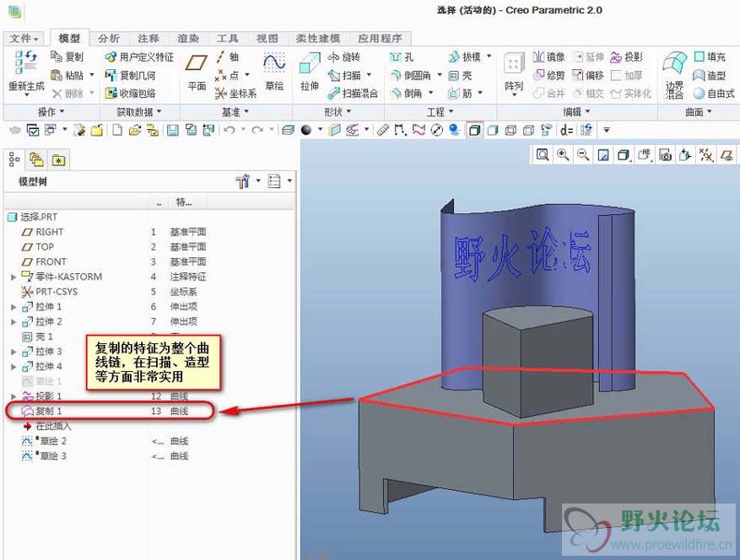Select the Hole (孔) tool
This screenshot has width=740, height=560.
click(x=402, y=57)
